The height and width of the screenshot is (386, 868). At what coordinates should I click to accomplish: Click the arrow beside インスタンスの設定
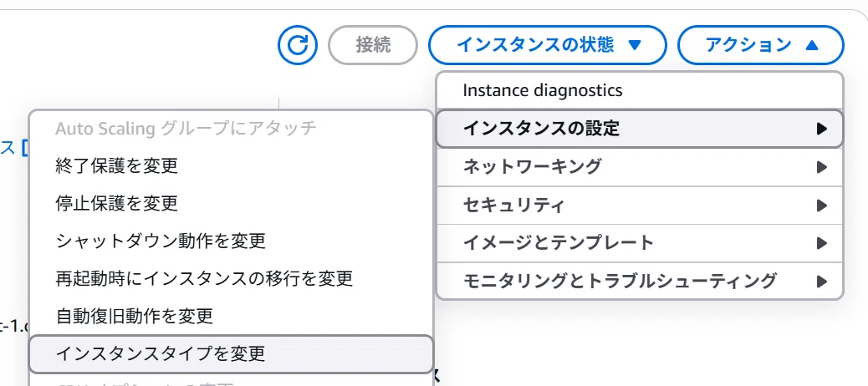tap(822, 129)
